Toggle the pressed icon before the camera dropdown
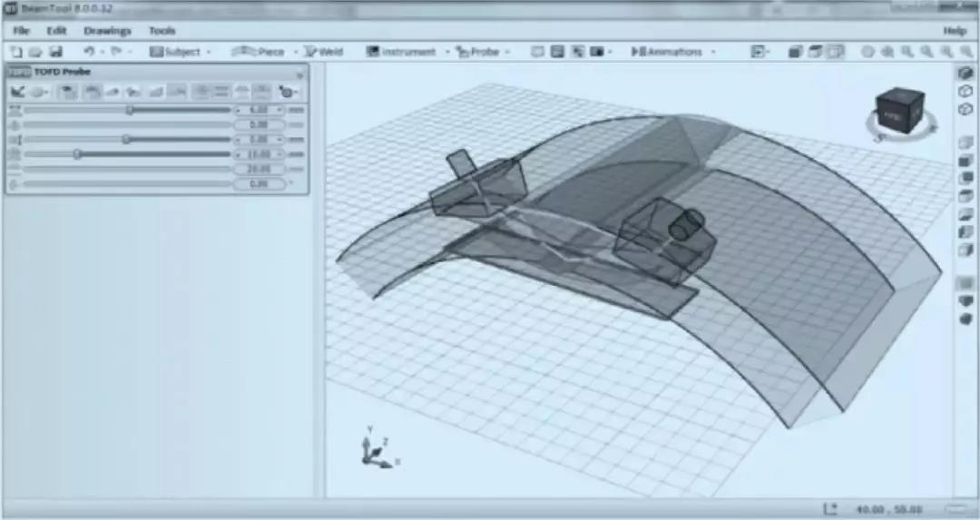980x520 pixels. click(577, 52)
